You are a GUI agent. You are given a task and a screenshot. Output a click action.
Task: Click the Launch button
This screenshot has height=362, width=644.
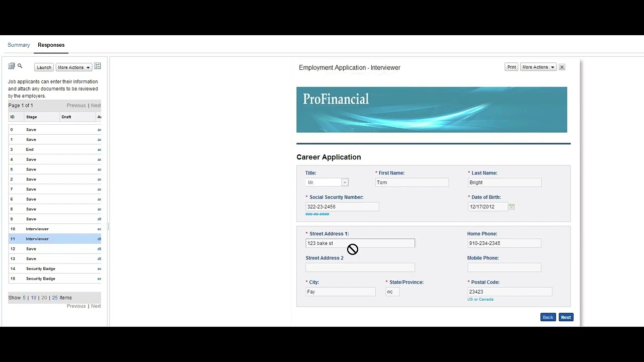(44, 67)
